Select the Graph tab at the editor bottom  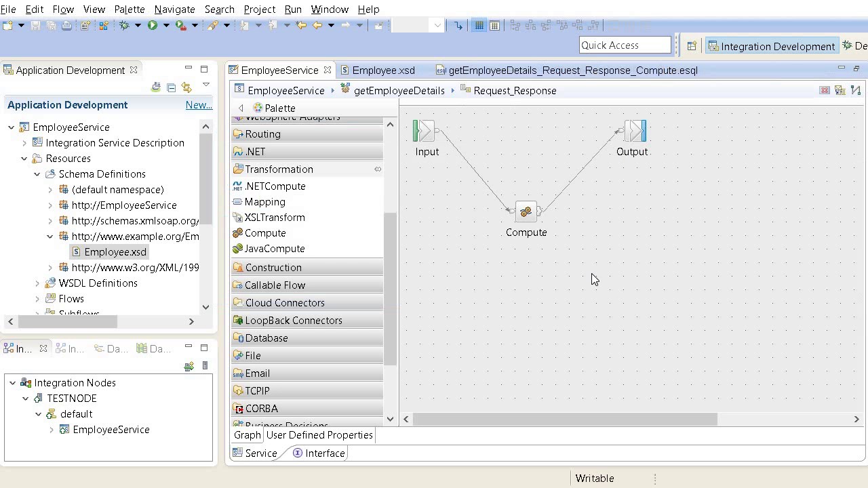[248, 435]
